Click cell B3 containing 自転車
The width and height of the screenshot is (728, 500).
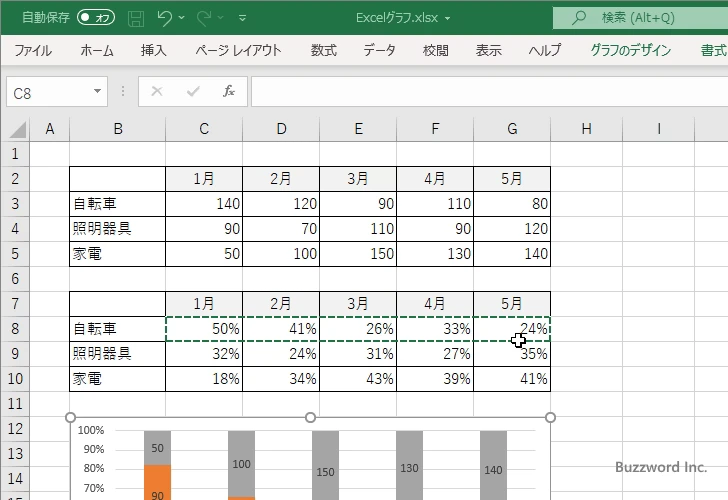(117, 204)
